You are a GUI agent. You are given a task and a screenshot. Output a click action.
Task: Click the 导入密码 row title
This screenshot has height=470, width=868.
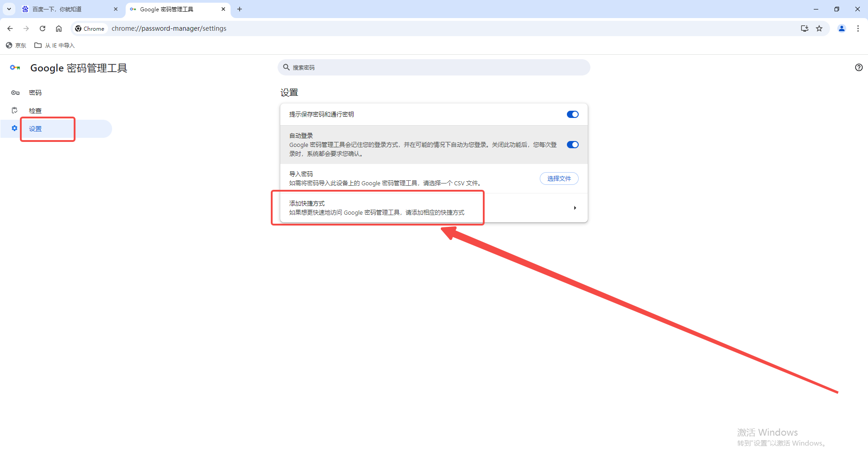tap(301, 174)
